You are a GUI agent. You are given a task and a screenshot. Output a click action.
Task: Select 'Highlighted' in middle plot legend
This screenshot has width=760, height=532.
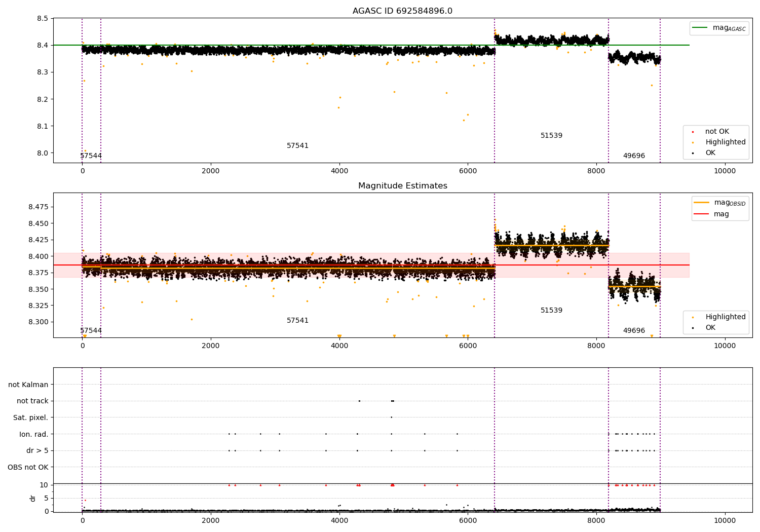point(719,317)
